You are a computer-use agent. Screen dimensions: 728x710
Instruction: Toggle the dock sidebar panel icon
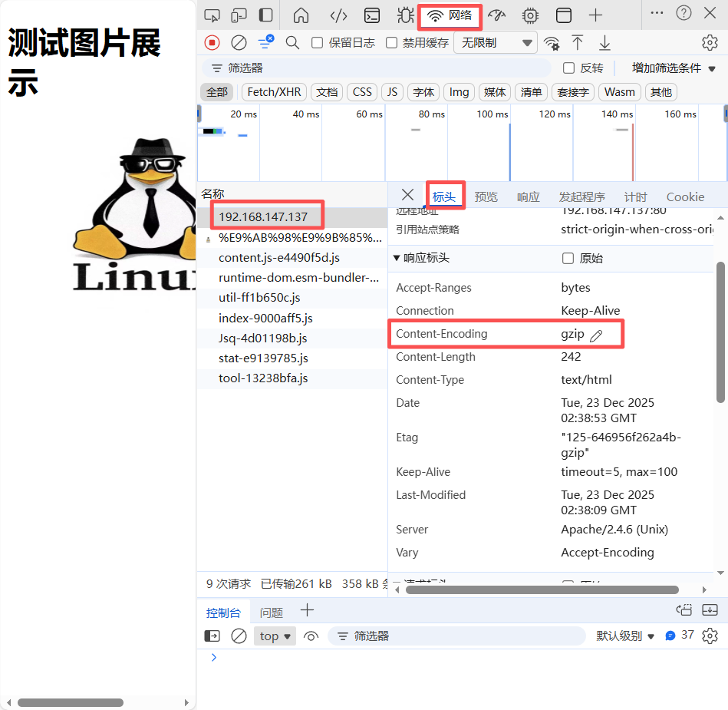tap(265, 15)
